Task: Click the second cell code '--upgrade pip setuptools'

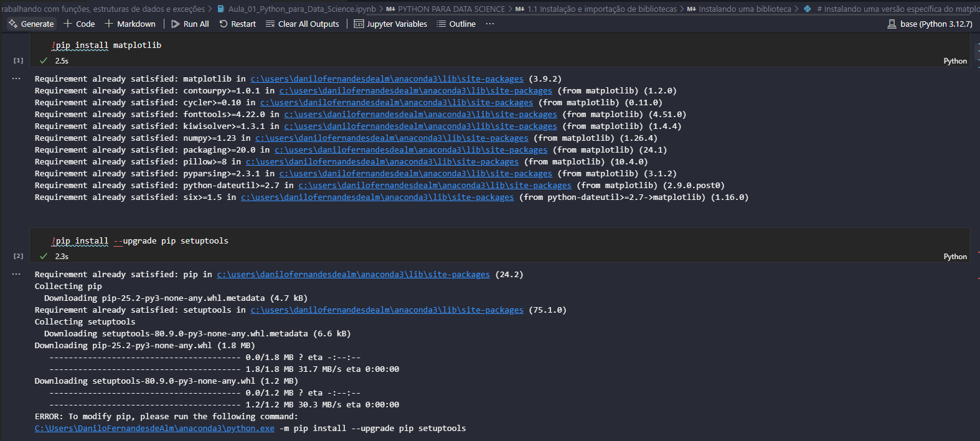Action: click(x=171, y=240)
